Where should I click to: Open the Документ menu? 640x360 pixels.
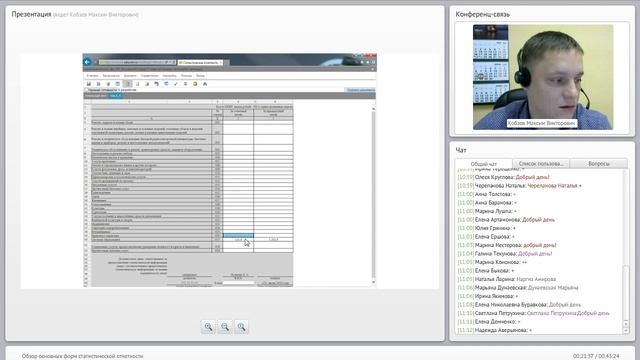[130, 76]
